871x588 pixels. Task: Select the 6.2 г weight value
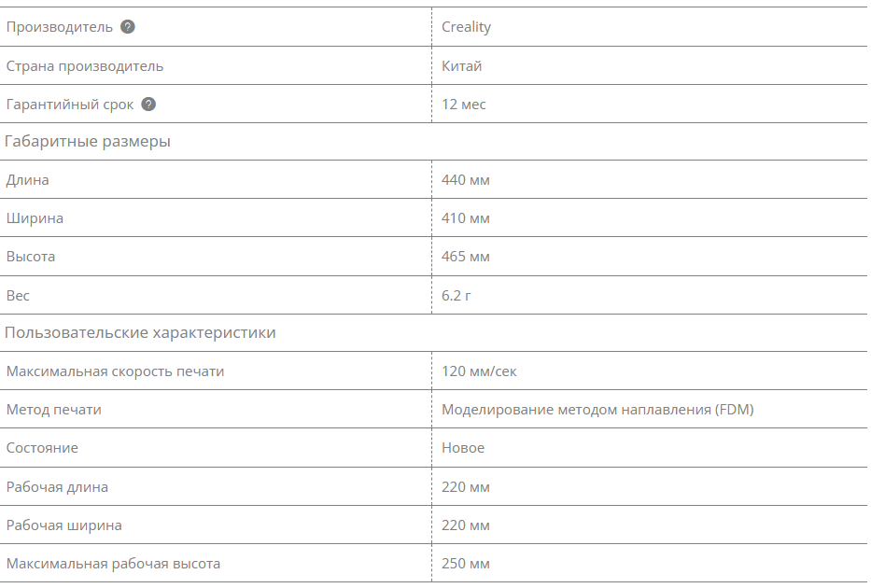[x=457, y=295]
